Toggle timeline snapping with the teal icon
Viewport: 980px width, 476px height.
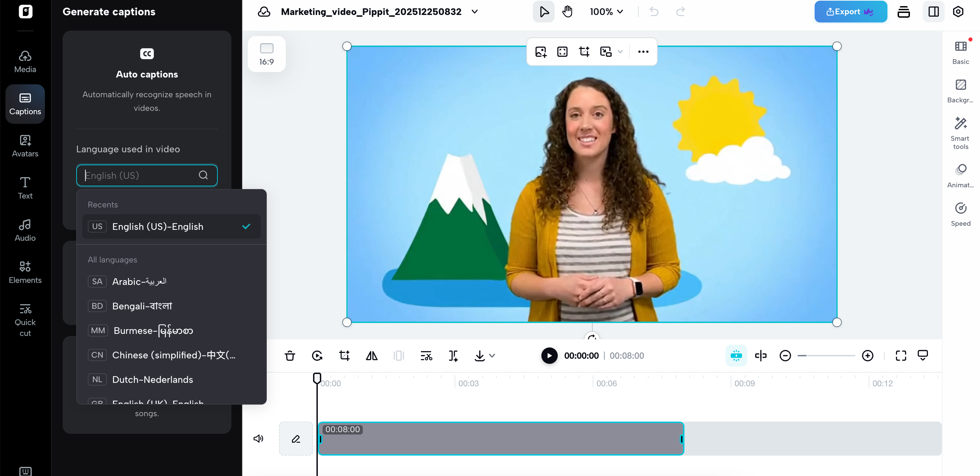tap(736, 356)
